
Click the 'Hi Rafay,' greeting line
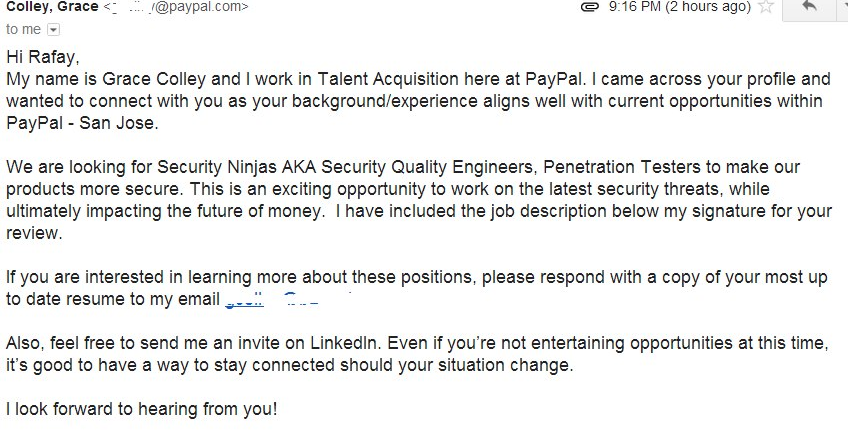(x=43, y=57)
